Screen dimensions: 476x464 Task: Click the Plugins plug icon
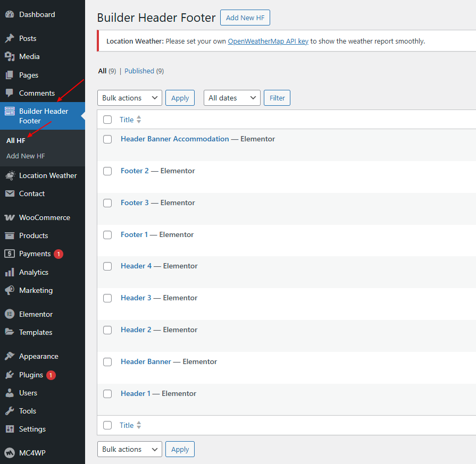(x=10, y=375)
